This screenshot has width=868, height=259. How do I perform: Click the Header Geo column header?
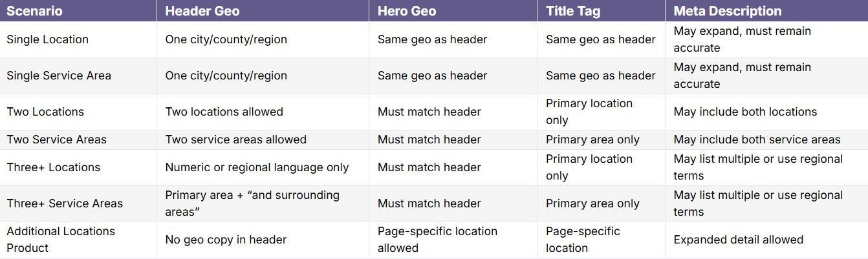coord(202,11)
